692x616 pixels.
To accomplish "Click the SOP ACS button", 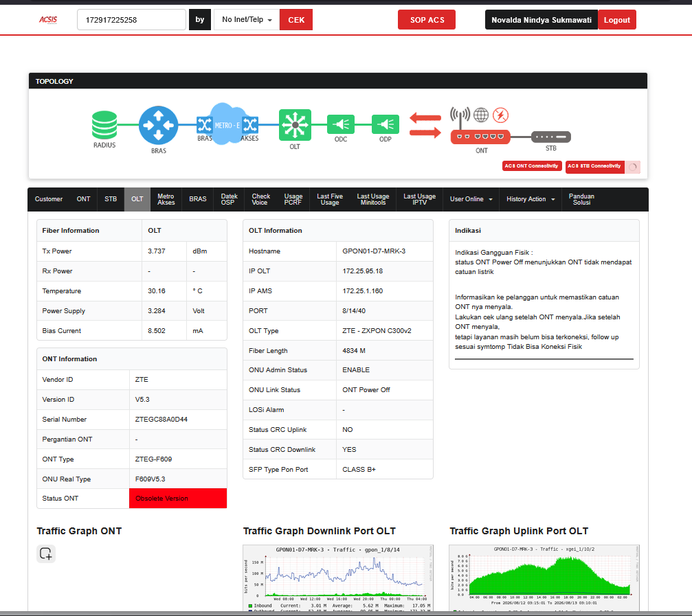I will click(427, 20).
